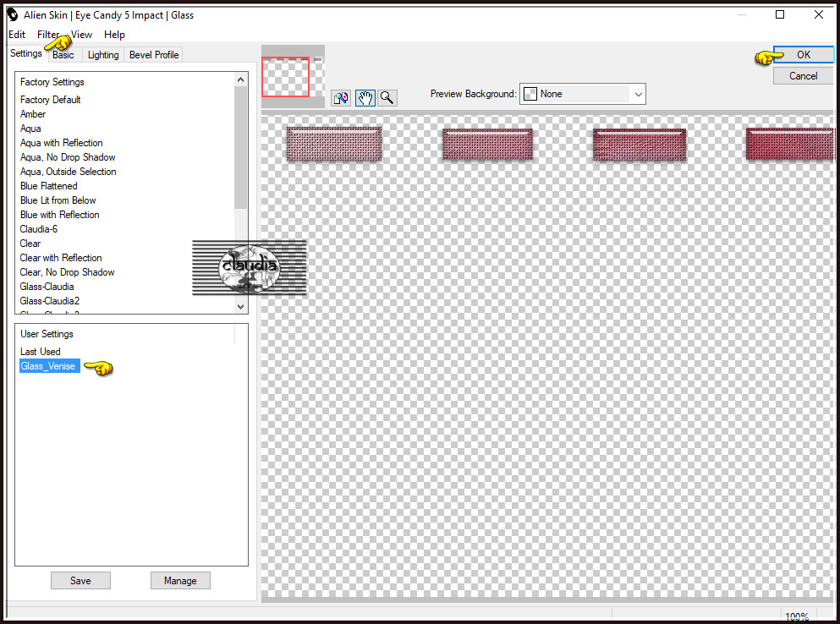Switch to the Bevel Profile tab

tap(154, 55)
